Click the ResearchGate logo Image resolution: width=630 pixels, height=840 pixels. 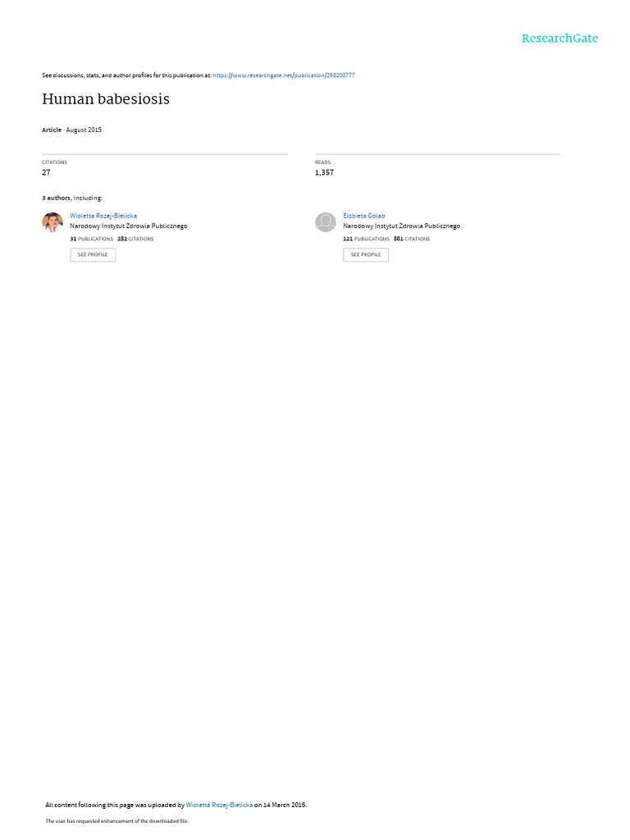(559, 38)
